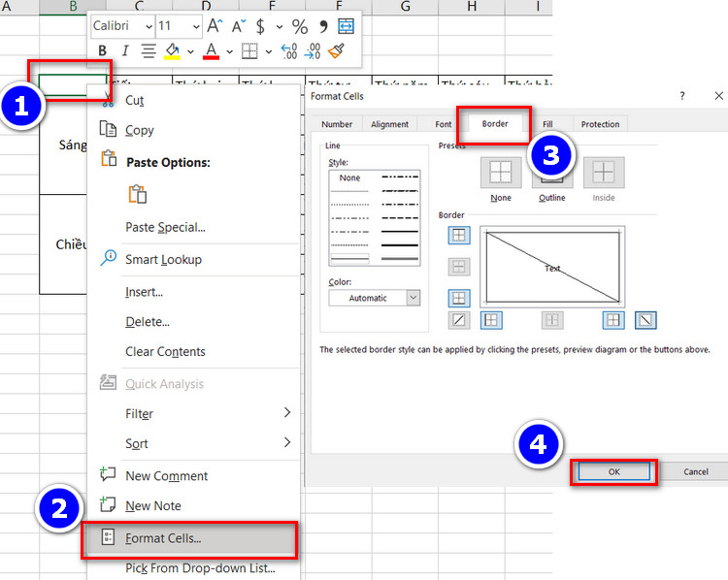This screenshot has width=728, height=580.
Task: Decrease font size in mini toolbar
Action: (x=239, y=26)
